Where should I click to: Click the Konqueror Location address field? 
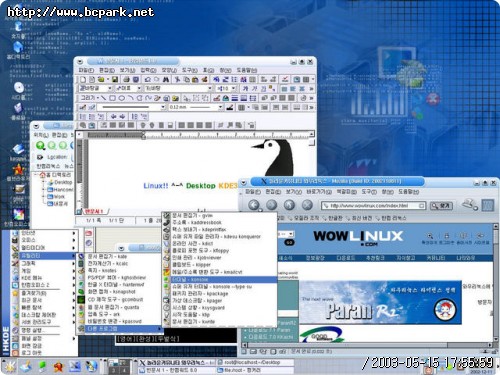click(72, 157)
